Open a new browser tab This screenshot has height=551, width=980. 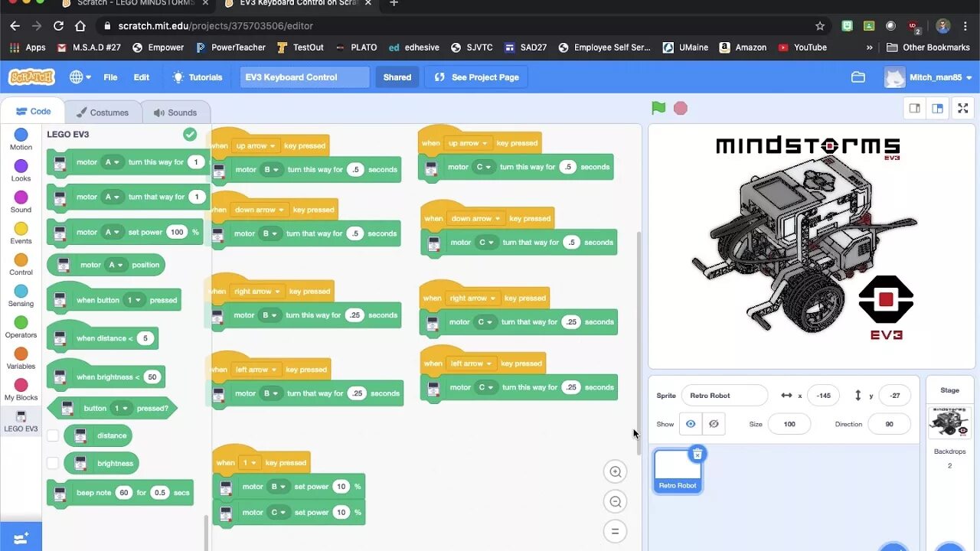click(394, 3)
